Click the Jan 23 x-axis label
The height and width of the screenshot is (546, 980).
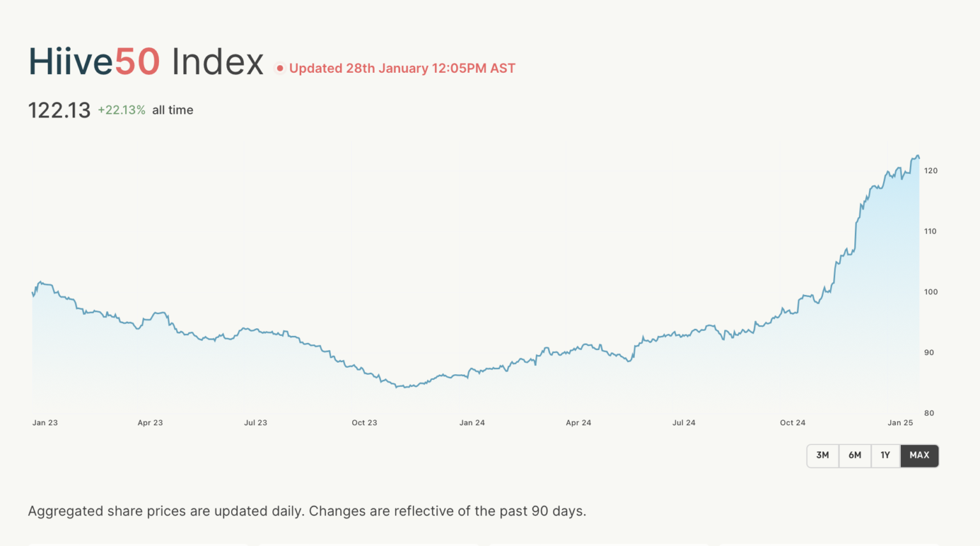[45, 423]
